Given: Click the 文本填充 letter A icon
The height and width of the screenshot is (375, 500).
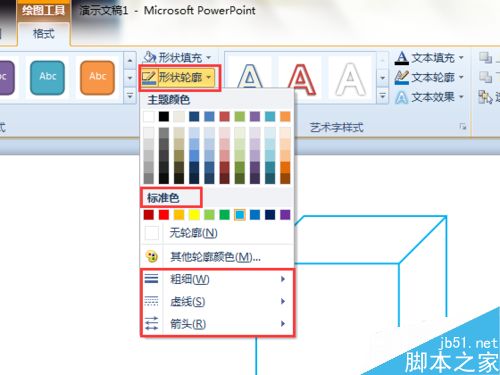Looking at the screenshot, I should point(402,58).
